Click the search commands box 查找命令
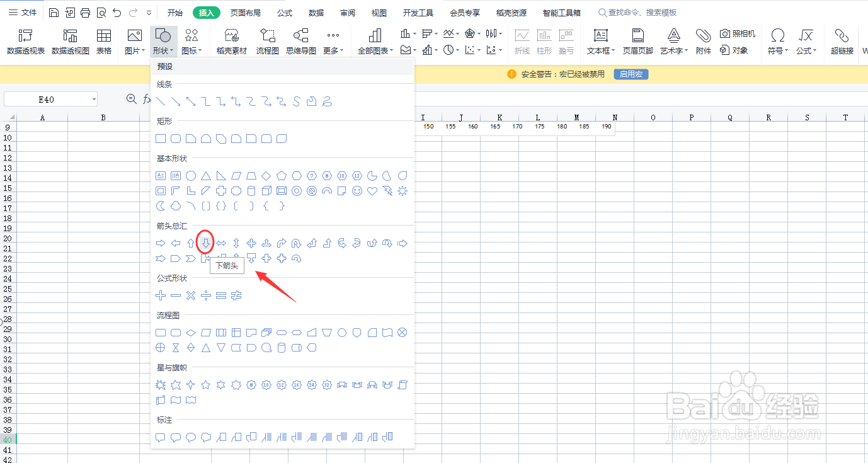The width and height of the screenshot is (868, 463). pos(638,13)
